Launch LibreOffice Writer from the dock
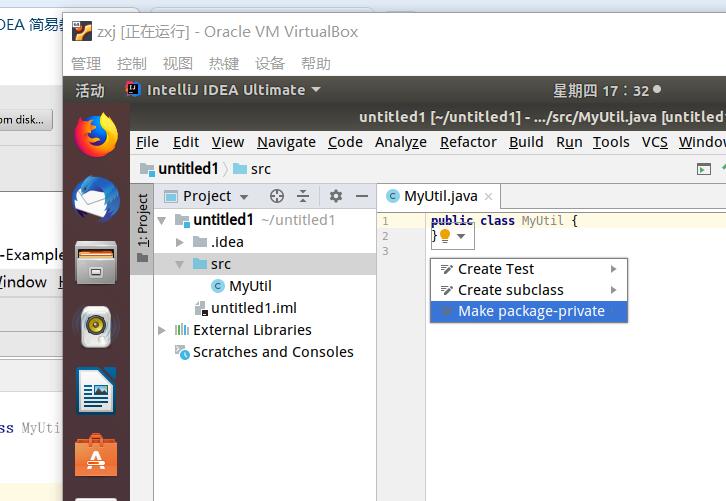 (96, 390)
